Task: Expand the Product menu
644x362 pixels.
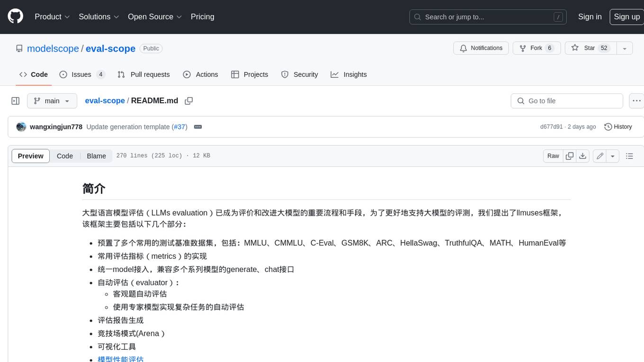Action: click(x=52, y=17)
